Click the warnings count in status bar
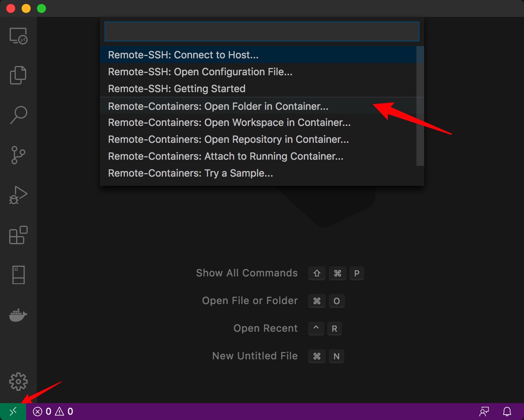The image size is (524, 420). click(64, 412)
